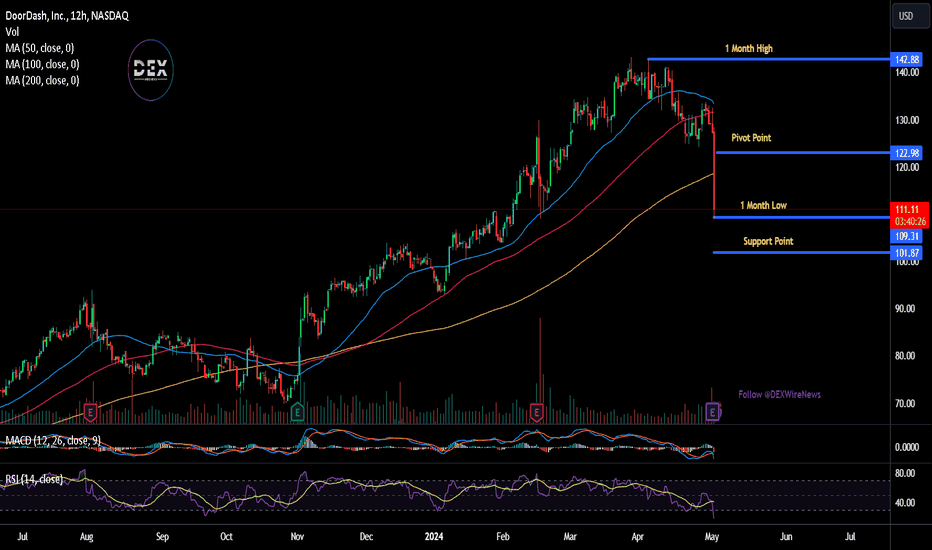This screenshot has height=550, width=932.
Task: Click the Aug label on the time axis
Action: tap(87, 537)
